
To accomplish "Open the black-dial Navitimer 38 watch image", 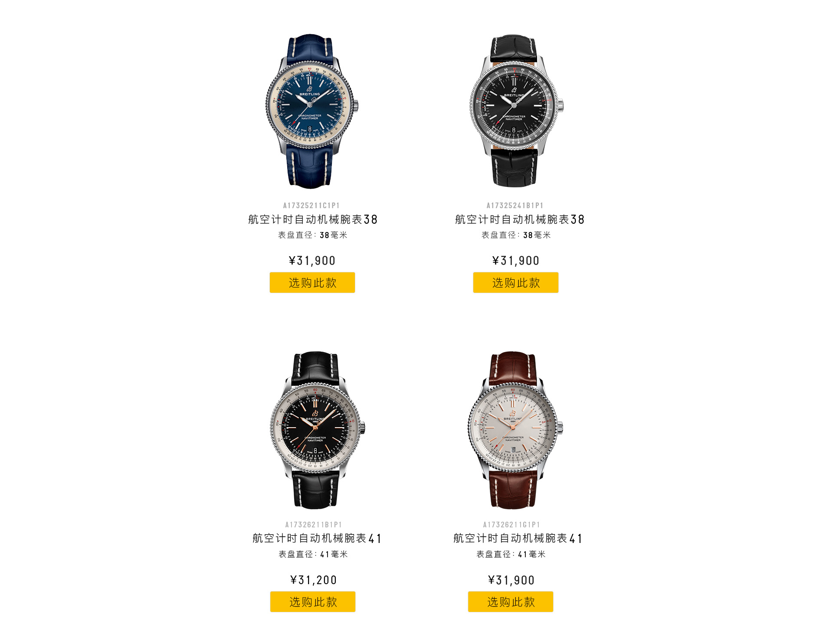I will coord(516,111).
